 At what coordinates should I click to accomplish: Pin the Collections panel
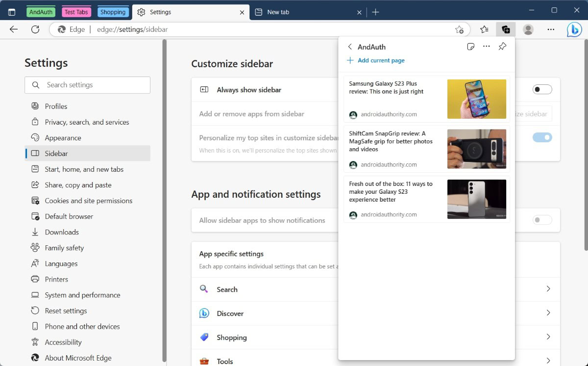tap(502, 47)
